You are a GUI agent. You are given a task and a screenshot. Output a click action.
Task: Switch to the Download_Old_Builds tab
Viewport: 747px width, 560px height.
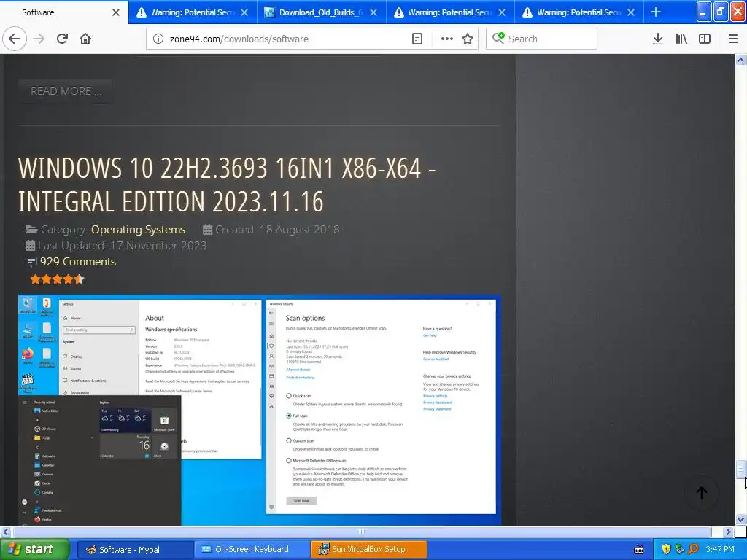click(322, 12)
